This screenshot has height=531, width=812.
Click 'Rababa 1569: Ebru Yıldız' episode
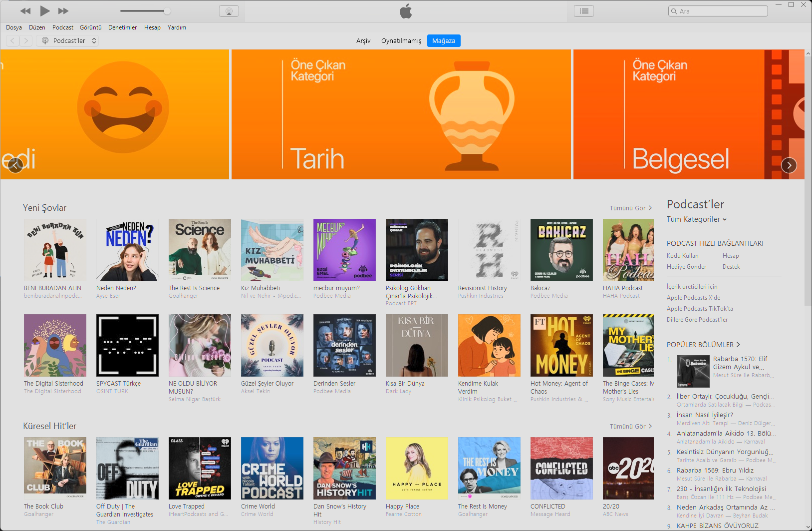point(715,471)
